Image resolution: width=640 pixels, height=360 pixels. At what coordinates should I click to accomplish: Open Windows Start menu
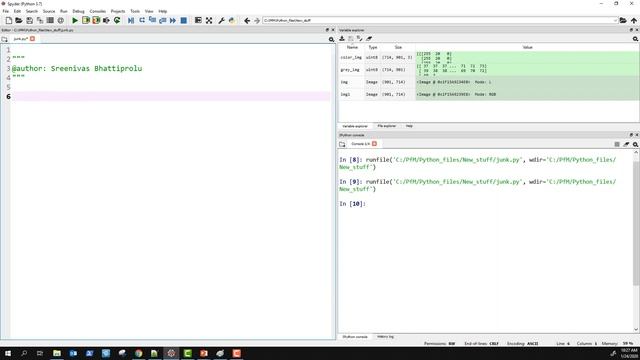[8, 353]
